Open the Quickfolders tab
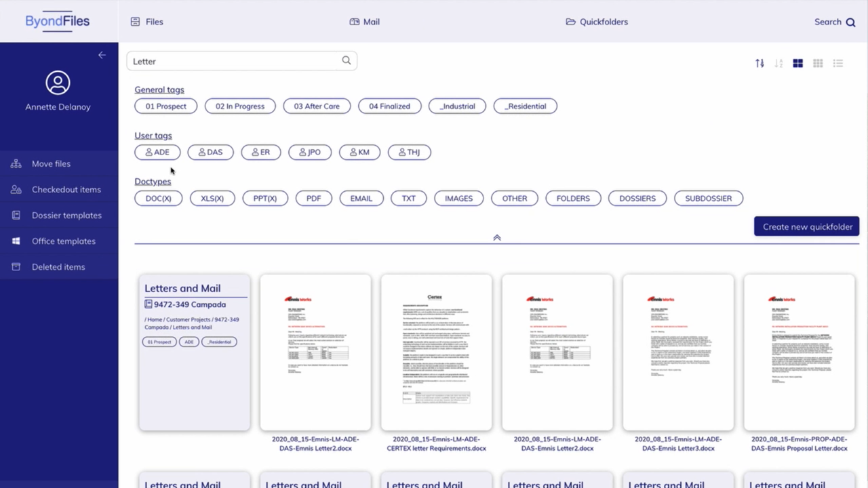The height and width of the screenshot is (488, 868). [597, 22]
